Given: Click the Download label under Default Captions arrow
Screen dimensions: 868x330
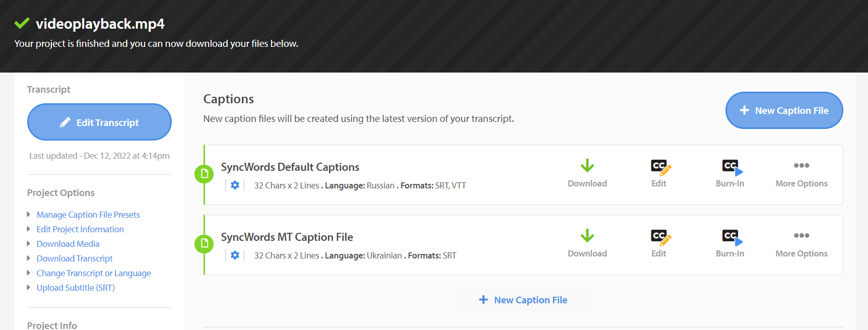Looking at the screenshot, I should point(587,183).
